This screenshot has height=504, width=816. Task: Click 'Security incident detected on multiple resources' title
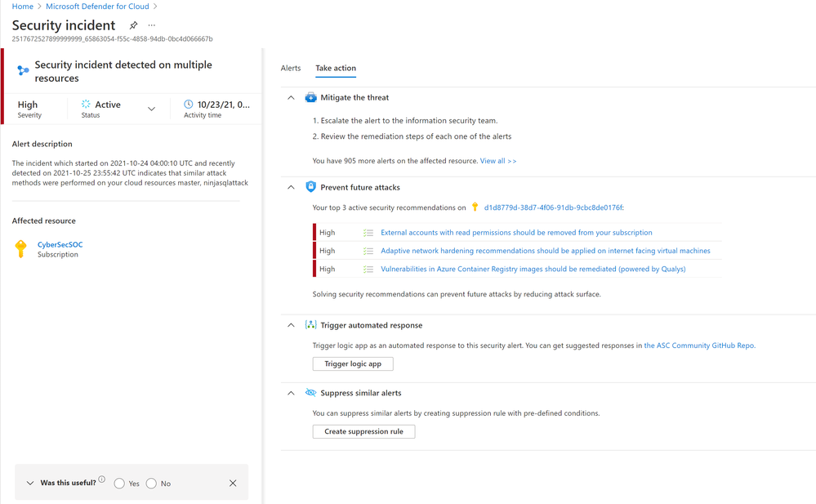coord(123,71)
